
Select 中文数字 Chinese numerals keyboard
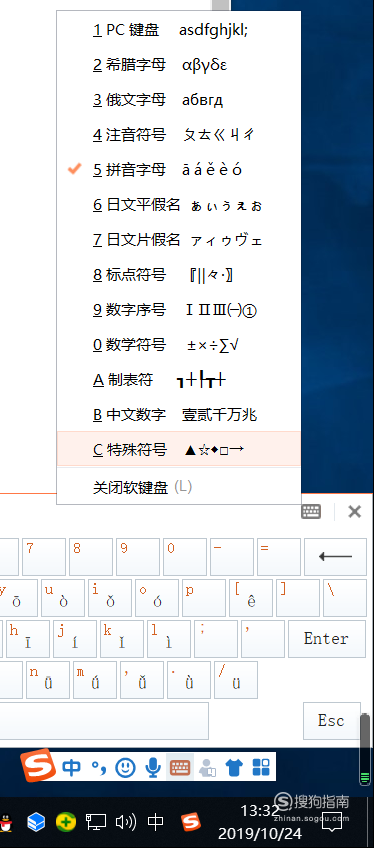pyautogui.click(x=178, y=415)
